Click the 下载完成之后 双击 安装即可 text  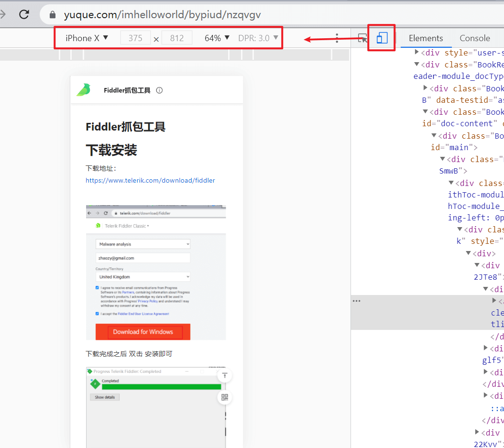point(129,354)
